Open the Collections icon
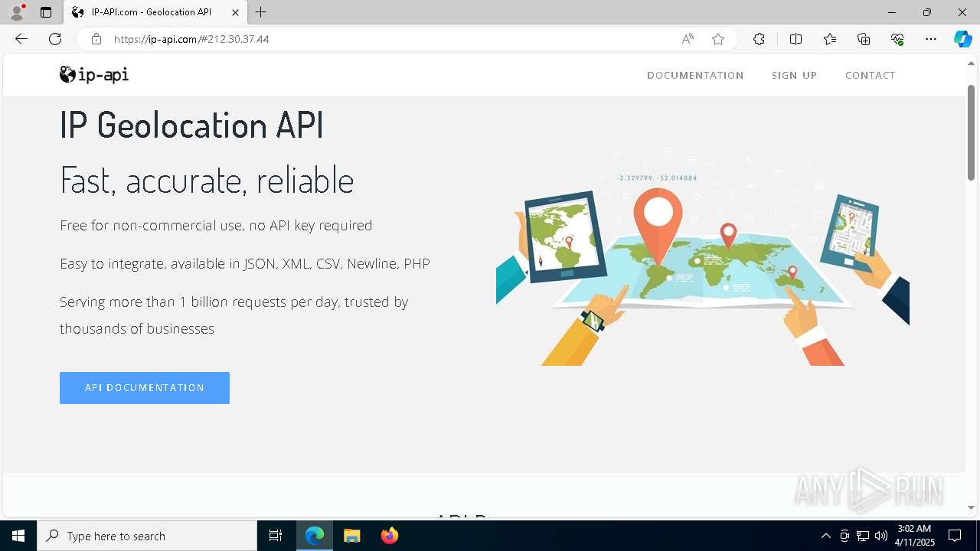The height and width of the screenshot is (551, 980). click(x=864, y=39)
